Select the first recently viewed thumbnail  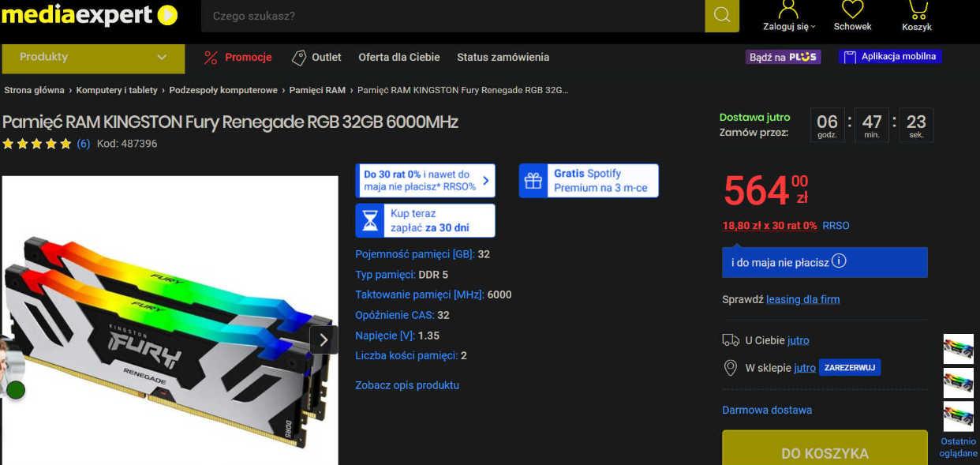click(x=959, y=349)
